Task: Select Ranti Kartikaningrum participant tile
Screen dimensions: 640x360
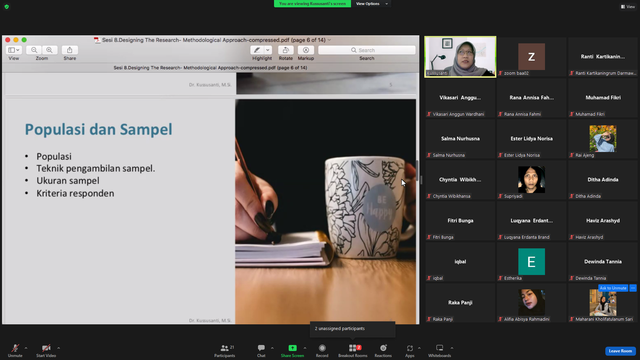Action: tap(603, 57)
